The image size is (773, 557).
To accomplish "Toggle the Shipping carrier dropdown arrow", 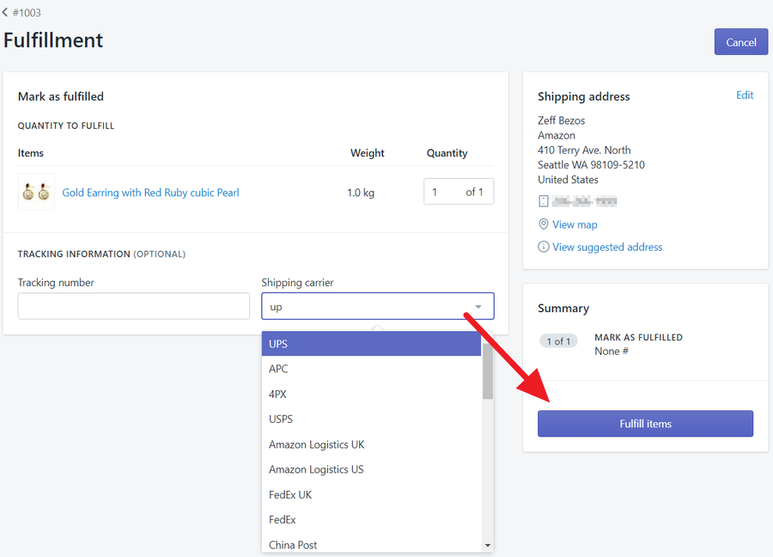I will click(x=478, y=307).
